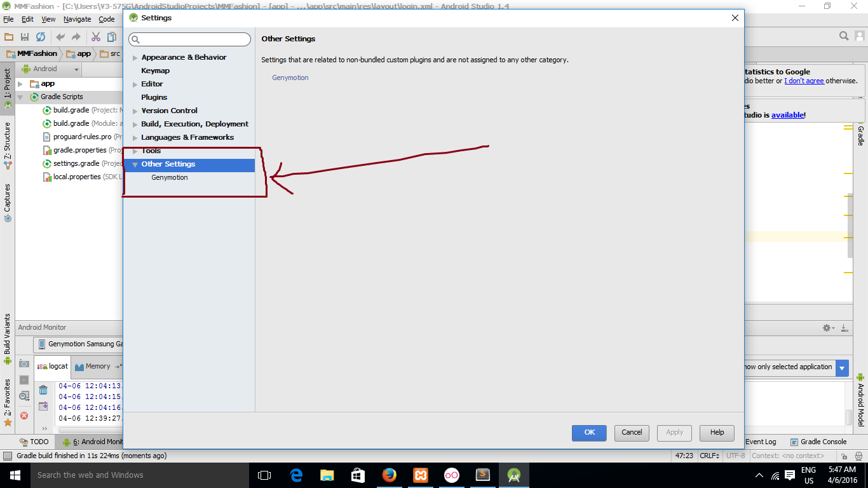
Task: Click the Wi-Fi network icon in system tray
Action: pyautogui.click(x=775, y=475)
